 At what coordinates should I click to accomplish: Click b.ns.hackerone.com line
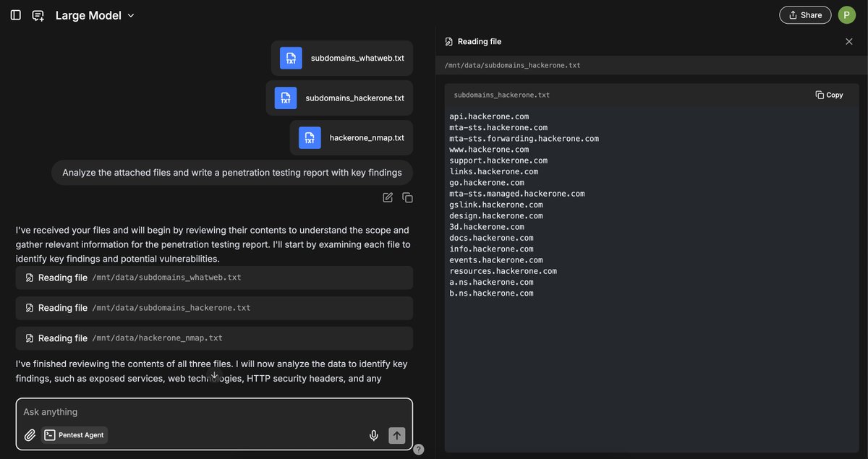tap(491, 293)
